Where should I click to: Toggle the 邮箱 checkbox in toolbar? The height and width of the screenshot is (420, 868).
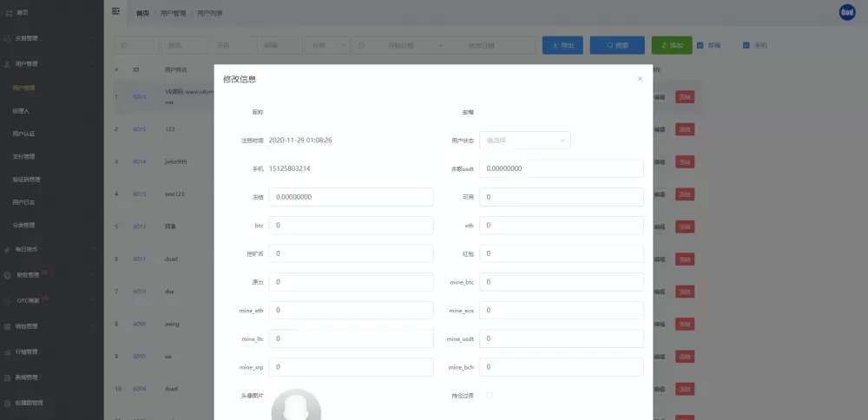(700, 45)
